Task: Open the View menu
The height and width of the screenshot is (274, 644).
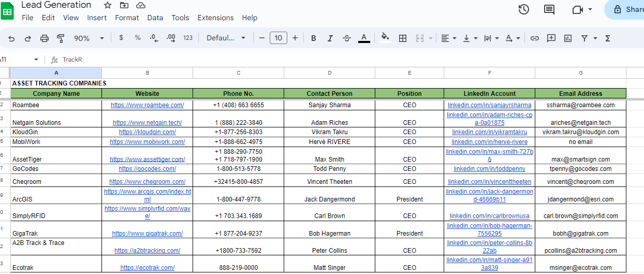Action: (71, 18)
